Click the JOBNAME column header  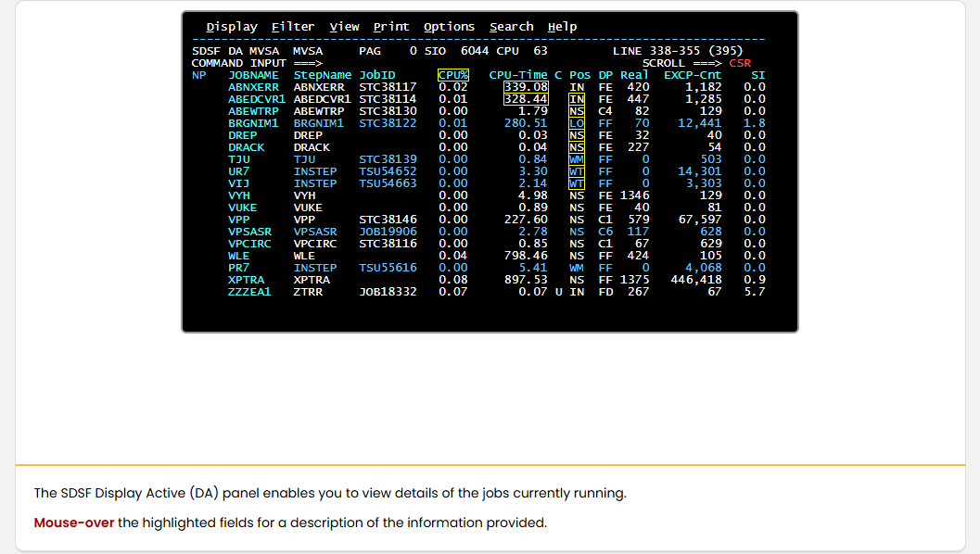pos(253,75)
